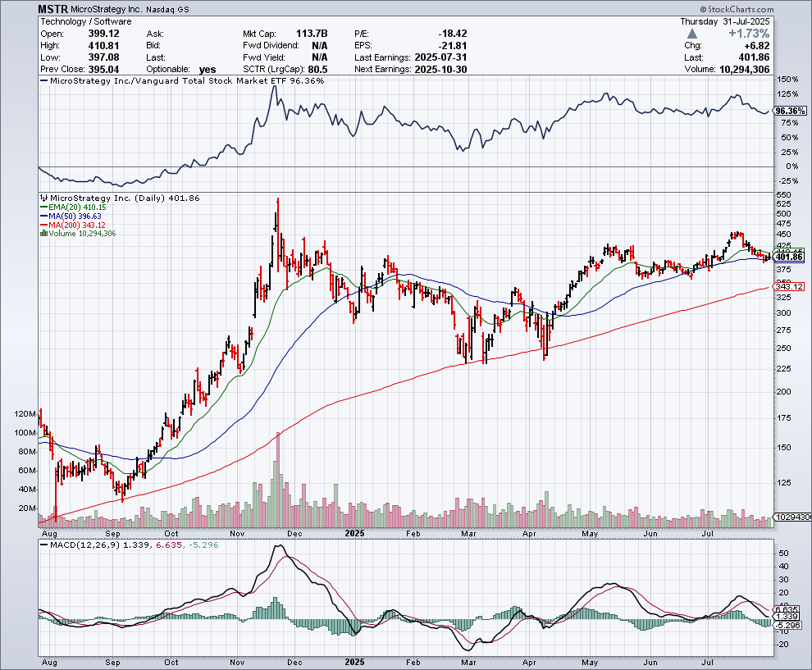
Task: Click the Fwd Dividend N/A value
Action: (320, 46)
